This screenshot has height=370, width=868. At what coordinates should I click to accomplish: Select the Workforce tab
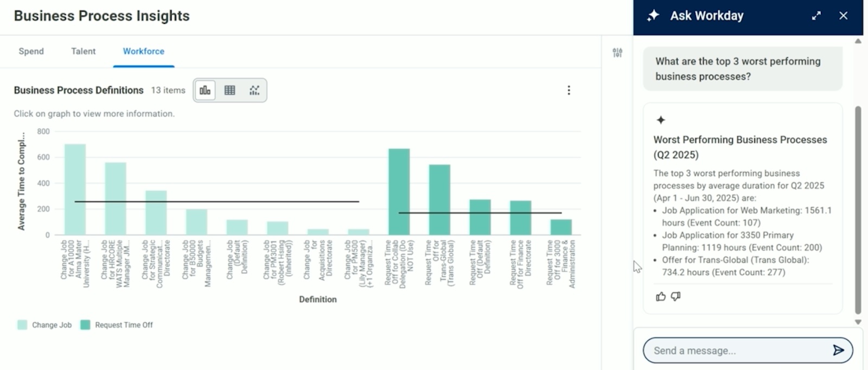(143, 51)
